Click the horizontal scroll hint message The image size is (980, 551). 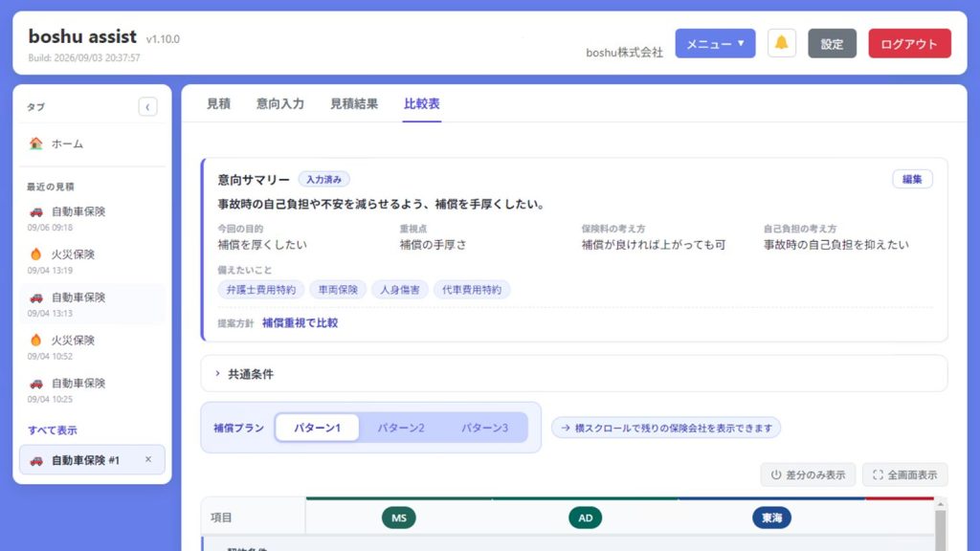pyautogui.click(x=666, y=428)
